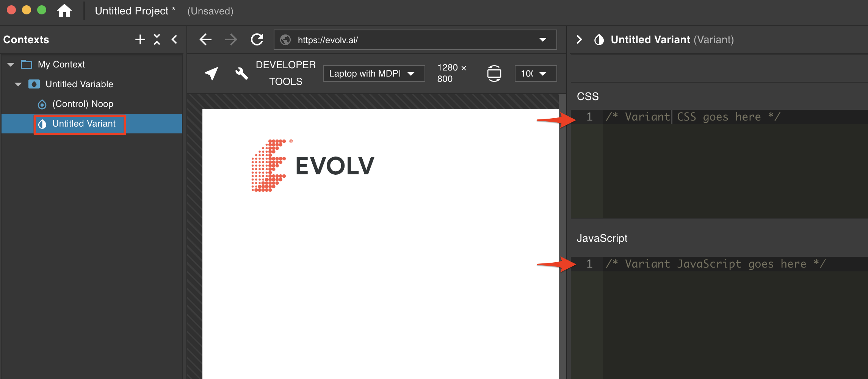868x379 pixels.
Task: Select the (Control) Noop variant
Action: (x=82, y=103)
